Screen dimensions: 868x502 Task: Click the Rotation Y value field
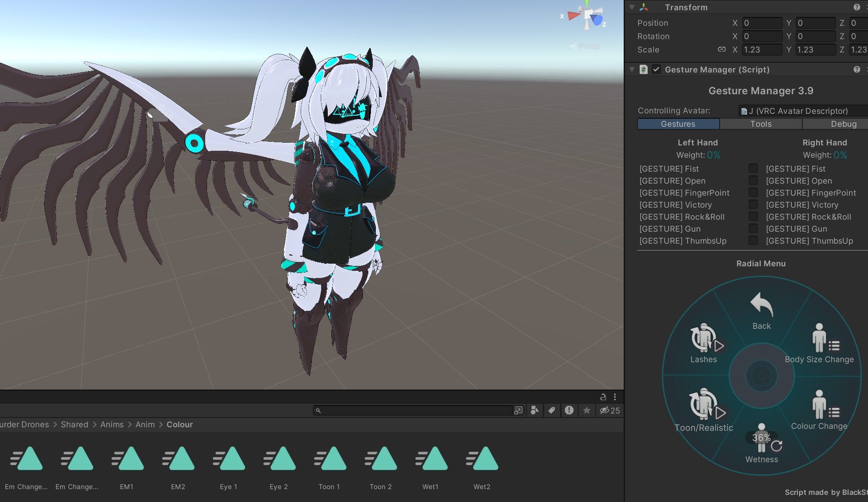816,36
